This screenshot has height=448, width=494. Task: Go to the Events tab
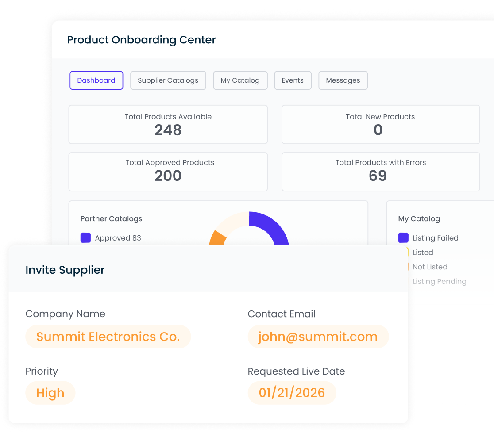[293, 80]
